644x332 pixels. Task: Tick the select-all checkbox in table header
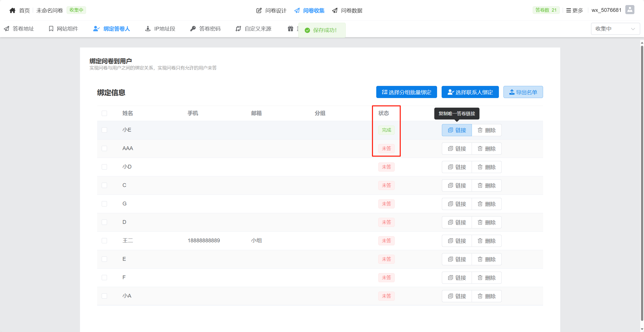click(104, 113)
